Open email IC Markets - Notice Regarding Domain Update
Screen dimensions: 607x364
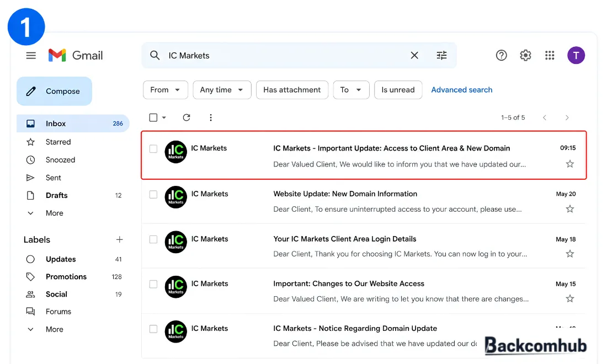pos(364,336)
